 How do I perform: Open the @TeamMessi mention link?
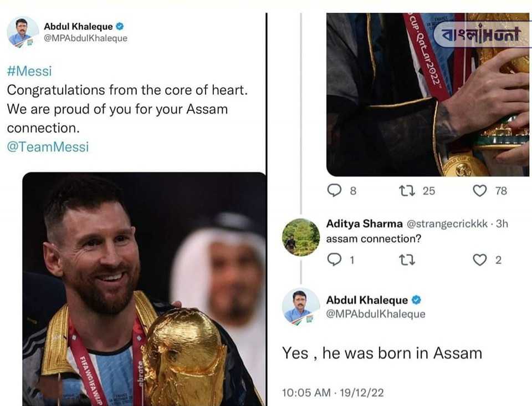48,146
